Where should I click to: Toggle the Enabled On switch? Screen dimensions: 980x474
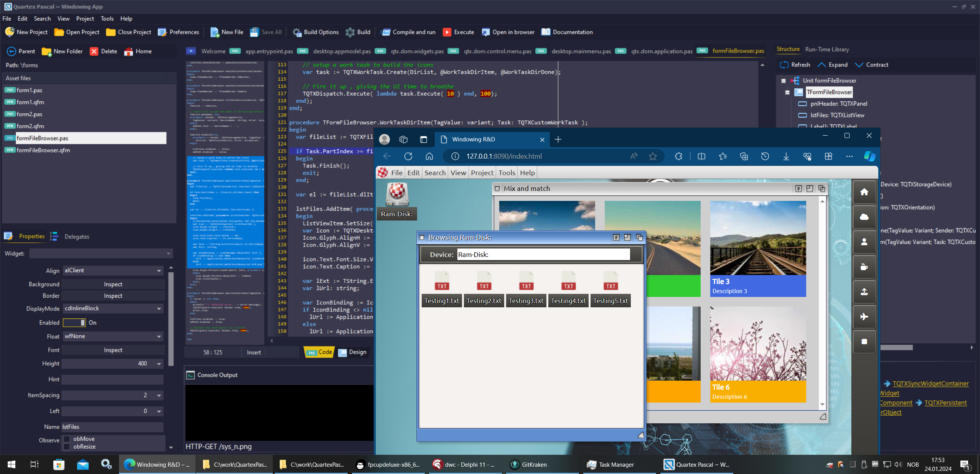pos(74,323)
